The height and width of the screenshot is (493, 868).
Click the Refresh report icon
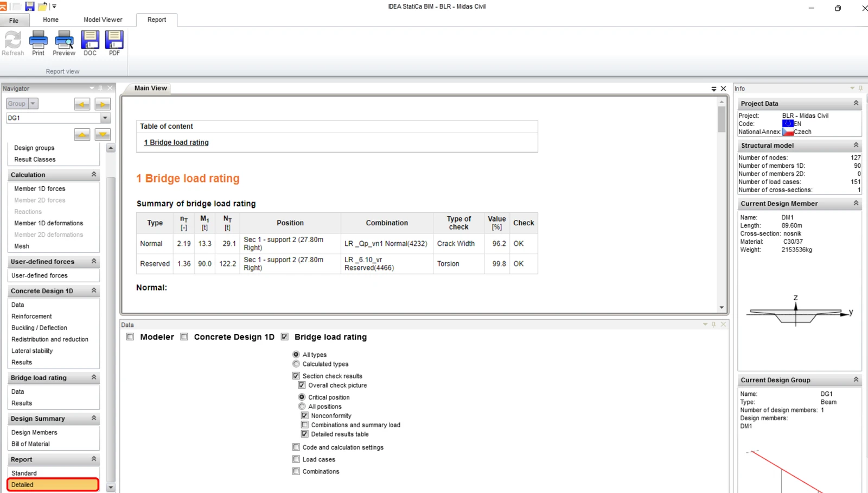[x=13, y=43]
